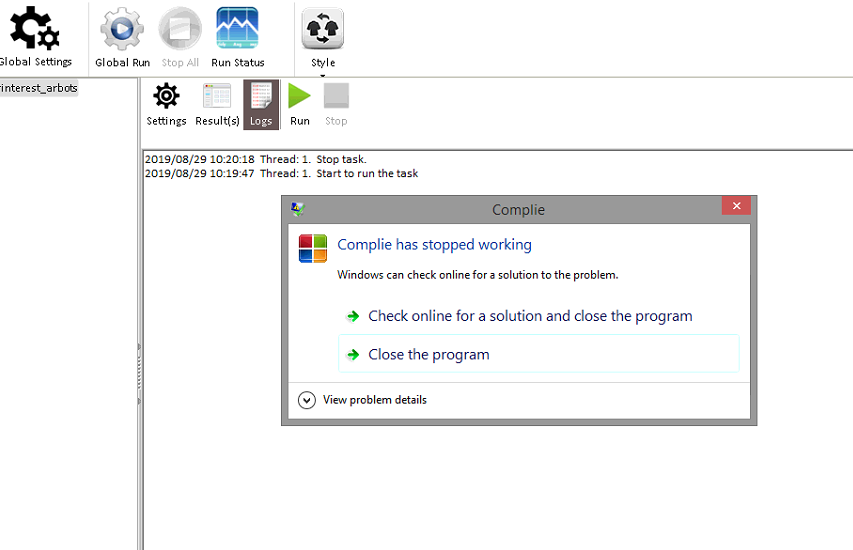Switch to the Result(s) view

click(x=217, y=104)
